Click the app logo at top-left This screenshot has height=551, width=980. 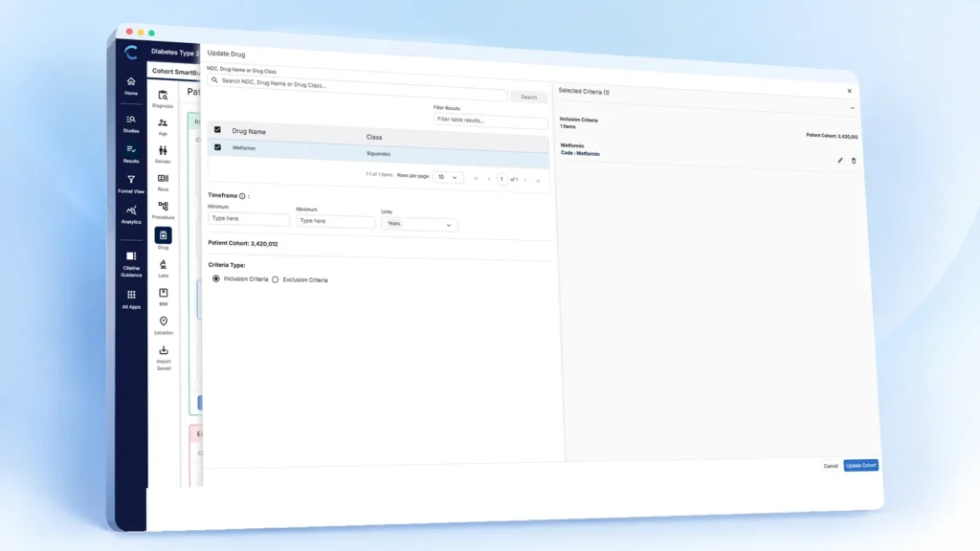[130, 53]
